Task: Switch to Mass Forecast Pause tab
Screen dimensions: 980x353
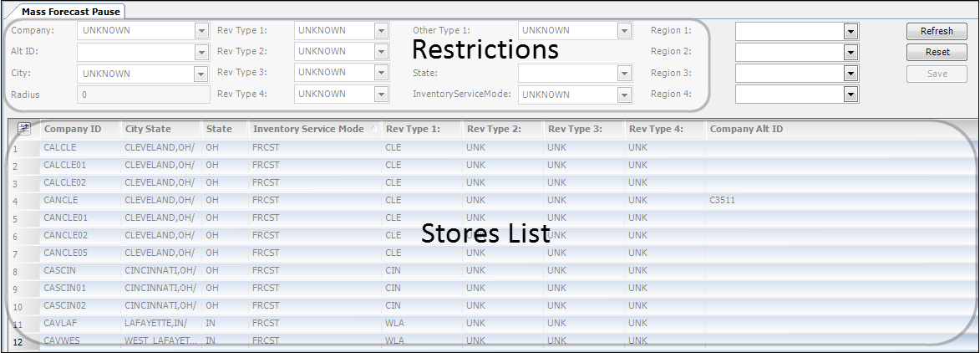Action: point(73,12)
